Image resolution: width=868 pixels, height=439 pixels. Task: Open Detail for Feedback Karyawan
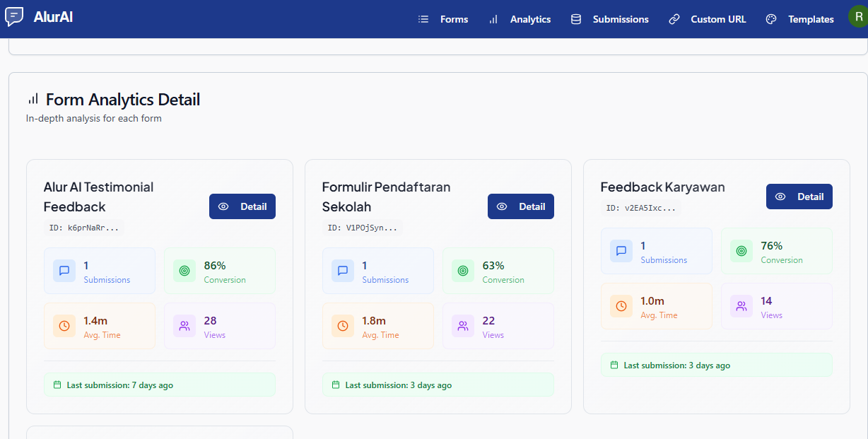(x=799, y=197)
